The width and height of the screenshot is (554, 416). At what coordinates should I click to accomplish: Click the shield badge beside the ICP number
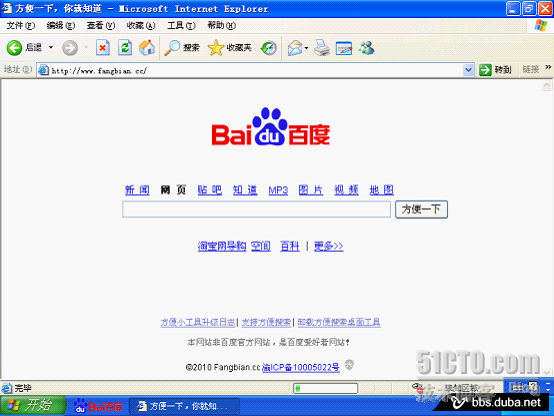349,364
